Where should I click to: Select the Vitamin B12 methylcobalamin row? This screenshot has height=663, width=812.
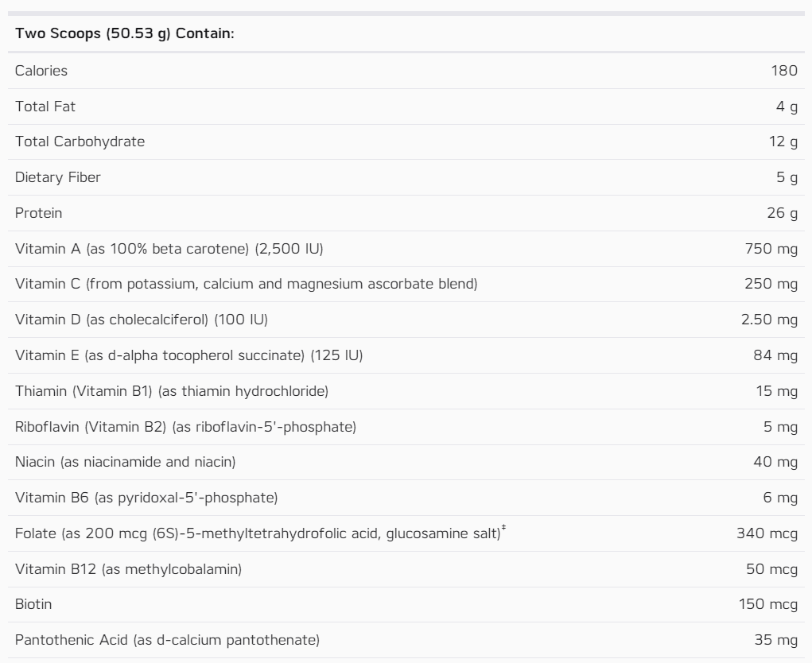click(x=406, y=569)
